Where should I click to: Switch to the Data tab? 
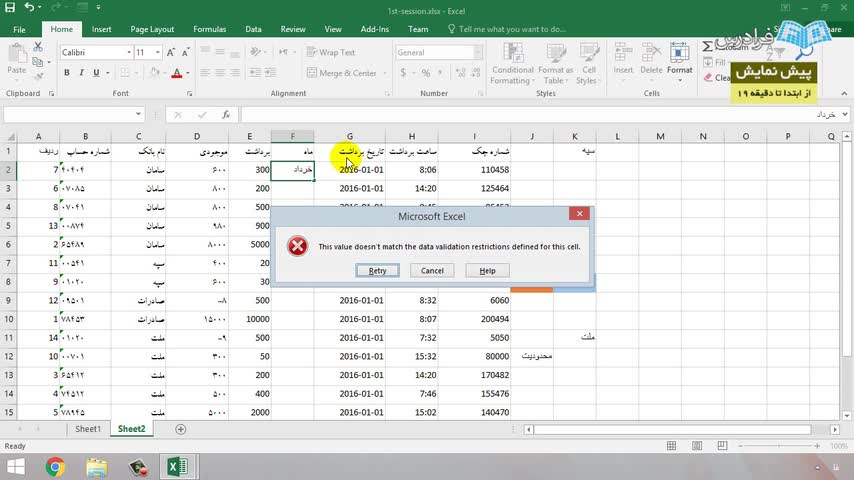pyautogui.click(x=253, y=29)
